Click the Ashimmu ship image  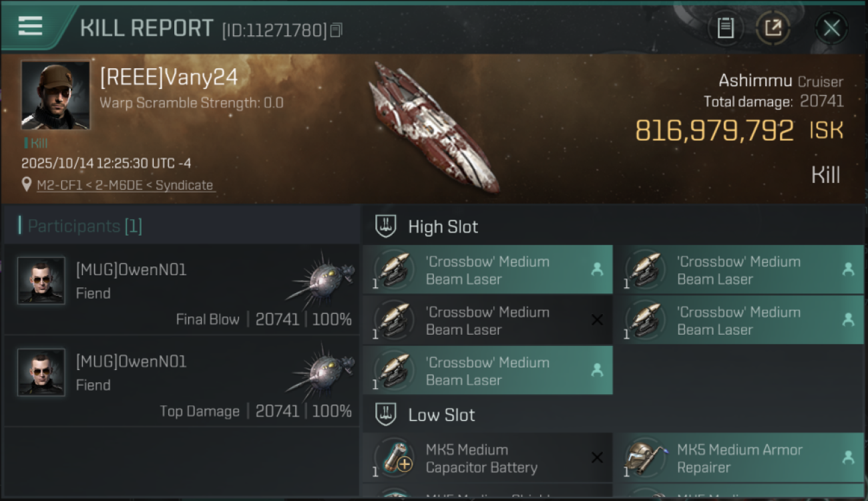[x=434, y=127]
